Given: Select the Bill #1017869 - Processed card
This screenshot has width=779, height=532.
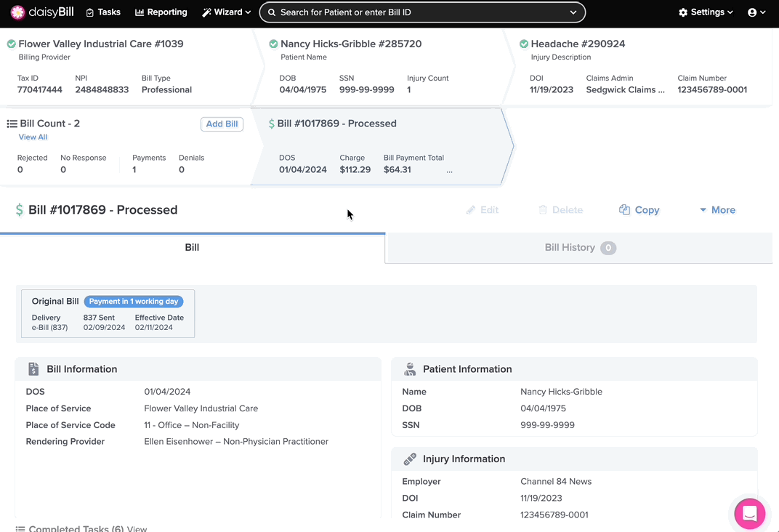Looking at the screenshot, I should point(382,147).
